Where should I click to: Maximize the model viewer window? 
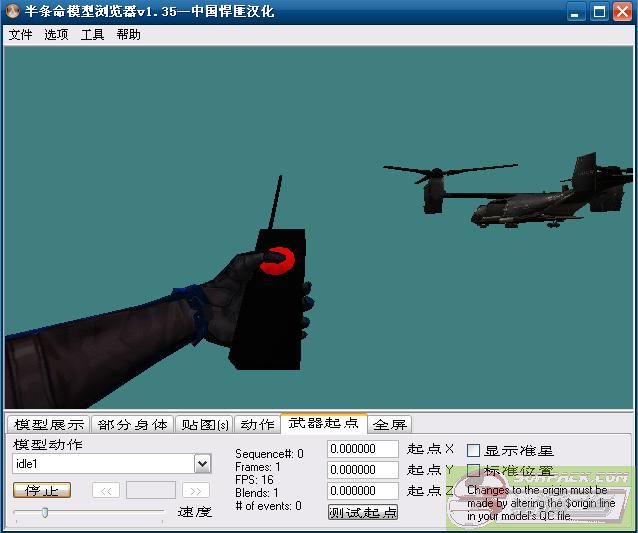coord(600,12)
